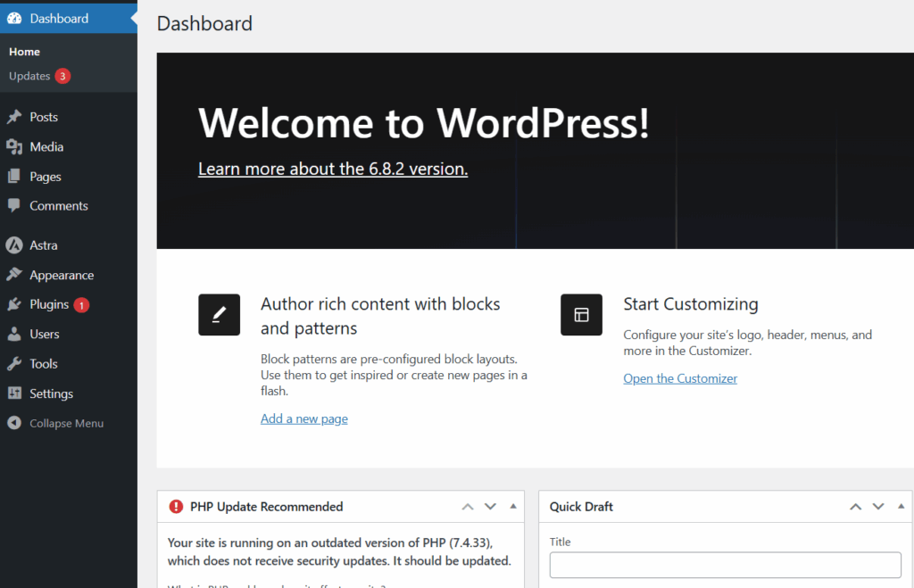Go to the Posts menu
The height and width of the screenshot is (588, 914).
[x=69, y=117]
